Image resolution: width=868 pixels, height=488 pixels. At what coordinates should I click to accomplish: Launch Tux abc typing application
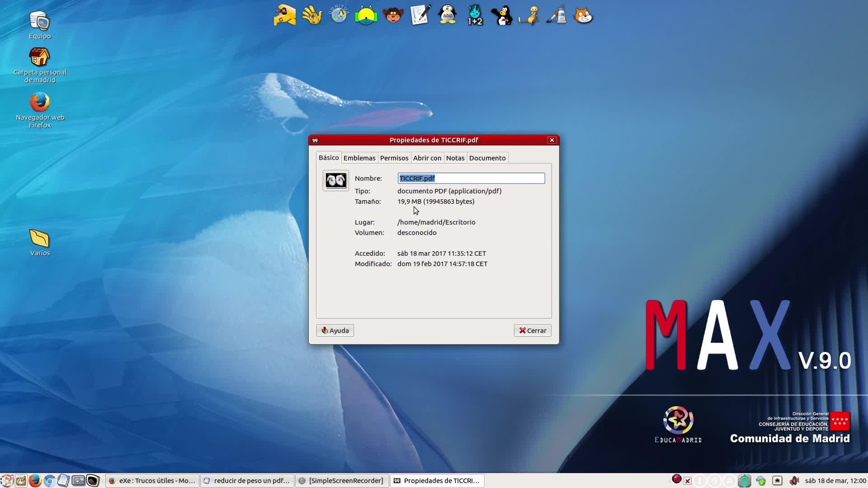[447, 15]
